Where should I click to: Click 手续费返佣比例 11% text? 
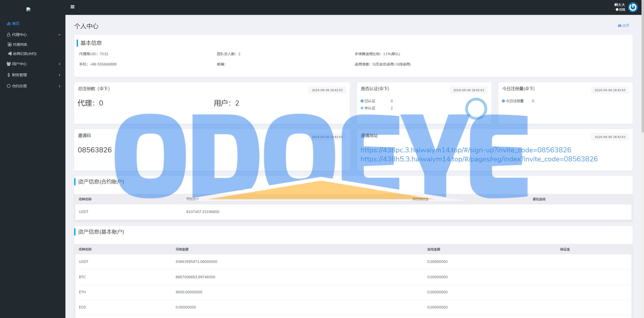377,54
